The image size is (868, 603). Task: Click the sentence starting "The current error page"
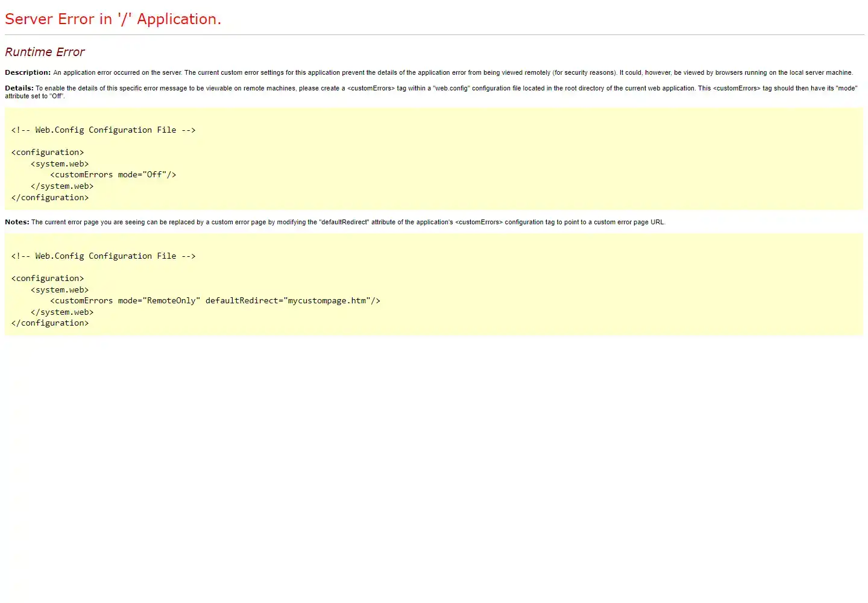[348, 222]
